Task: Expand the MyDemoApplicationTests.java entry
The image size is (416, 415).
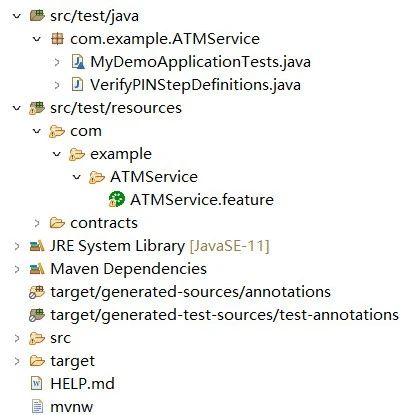Action: click(57, 62)
